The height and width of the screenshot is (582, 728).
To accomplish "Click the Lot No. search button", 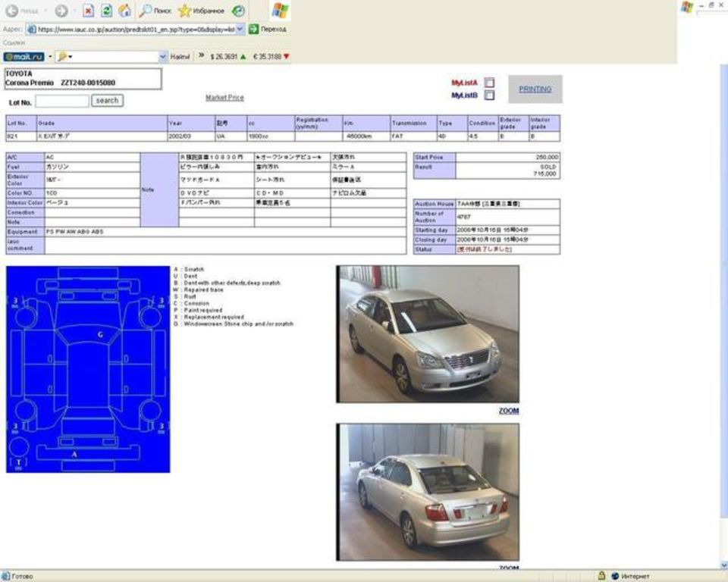I will 107,100.
